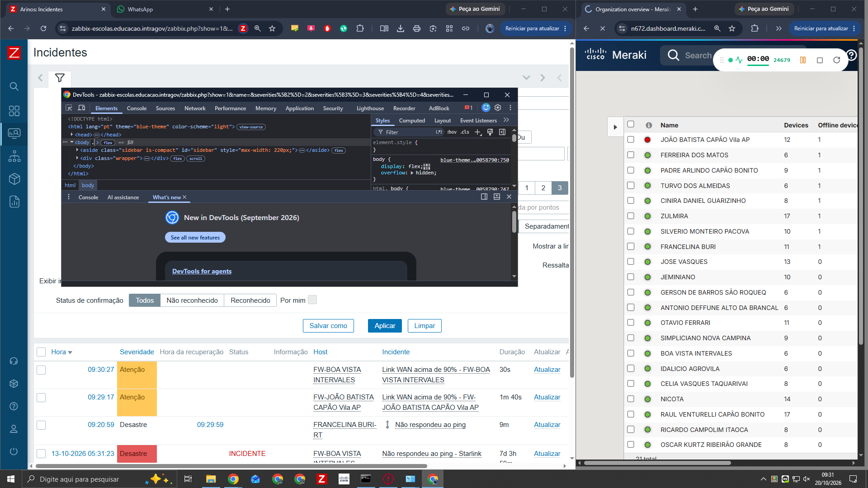Open DevTools settings gear icon
868x488 pixels.
[x=498, y=108]
